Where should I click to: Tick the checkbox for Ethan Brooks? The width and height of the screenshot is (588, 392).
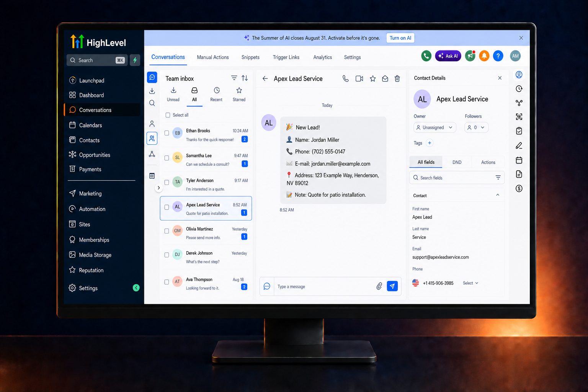tap(167, 133)
